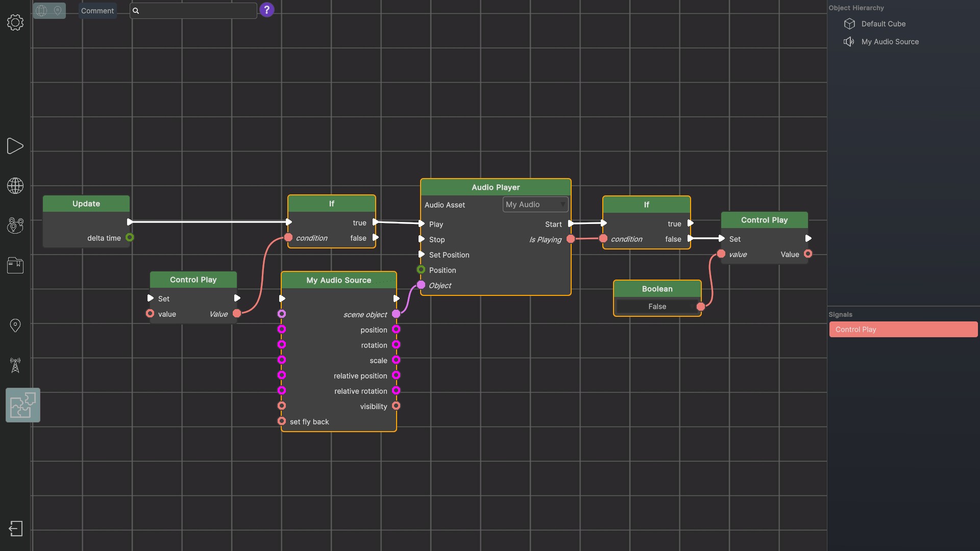980x551 pixels.
Task: Open the avatars group icon in sidebar
Action: [15, 226]
